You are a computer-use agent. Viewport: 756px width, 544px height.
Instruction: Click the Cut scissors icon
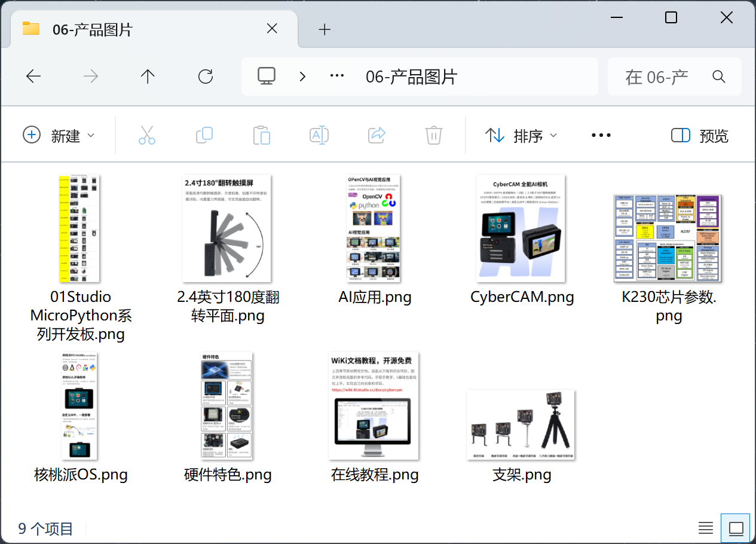click(146, 135)
